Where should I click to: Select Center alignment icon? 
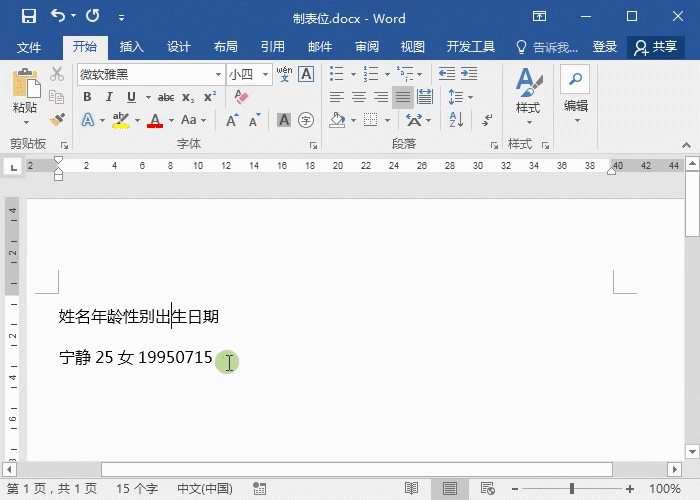(x=359, y=97)
